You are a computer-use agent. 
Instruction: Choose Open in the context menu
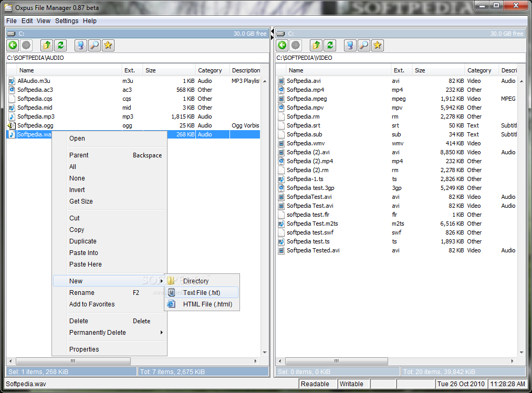[x=110, y=139]
